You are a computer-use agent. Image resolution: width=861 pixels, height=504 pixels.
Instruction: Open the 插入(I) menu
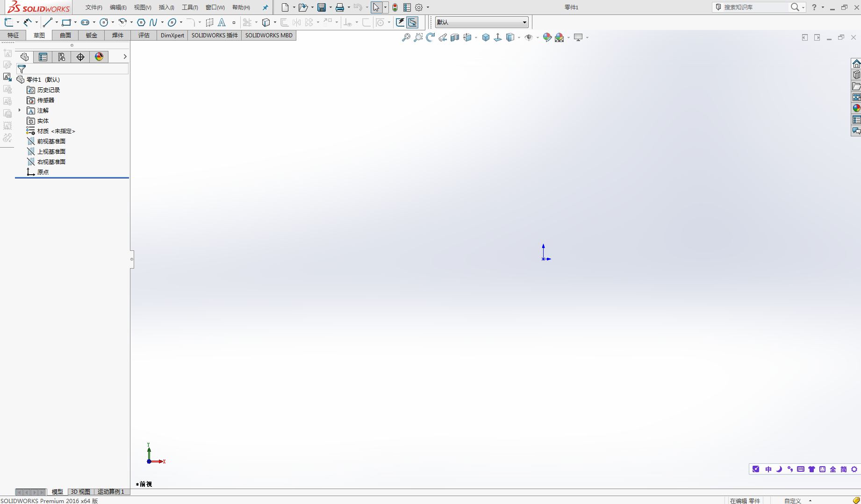coord(166,7)
